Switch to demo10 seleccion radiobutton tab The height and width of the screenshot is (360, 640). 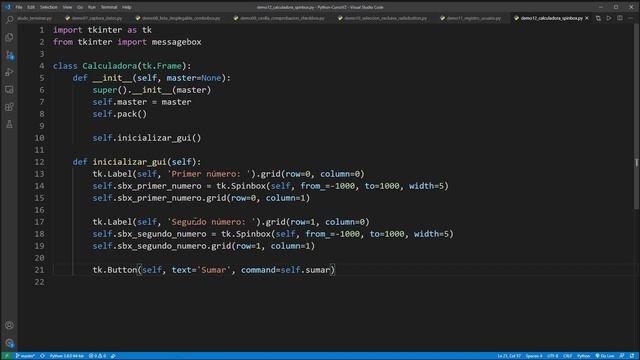coord(384,18)
